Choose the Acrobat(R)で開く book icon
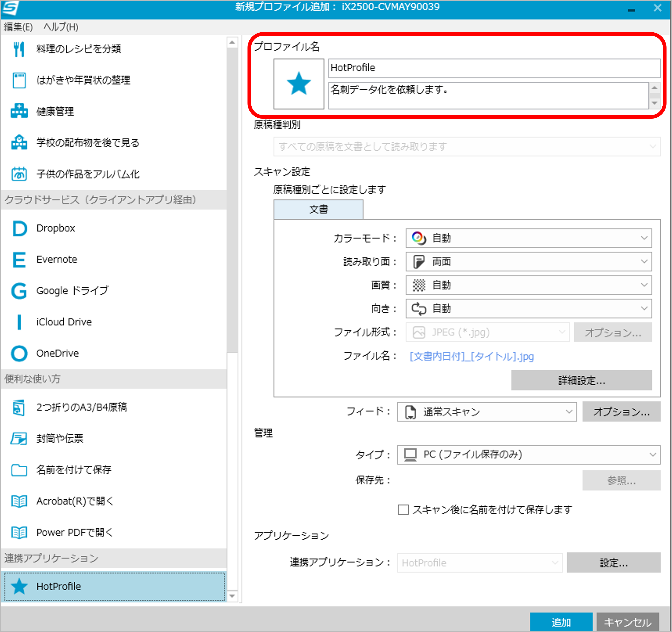The height and width of the screenshot is (632, 672). tap(19, 501)
